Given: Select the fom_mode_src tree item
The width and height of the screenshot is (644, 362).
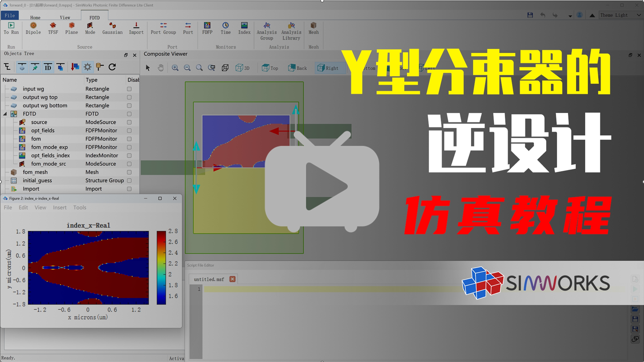Looking at the screenshot, I should pos(49,164).
